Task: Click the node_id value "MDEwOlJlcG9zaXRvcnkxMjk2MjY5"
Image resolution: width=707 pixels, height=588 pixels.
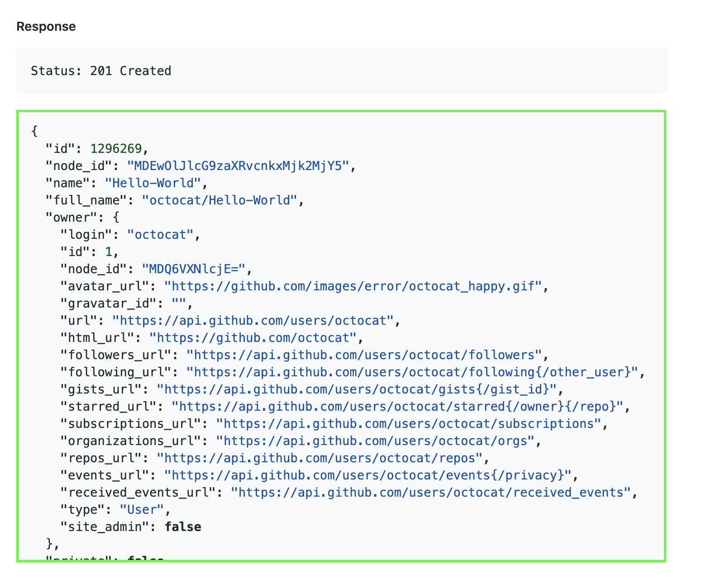Action: click(238, 166)
